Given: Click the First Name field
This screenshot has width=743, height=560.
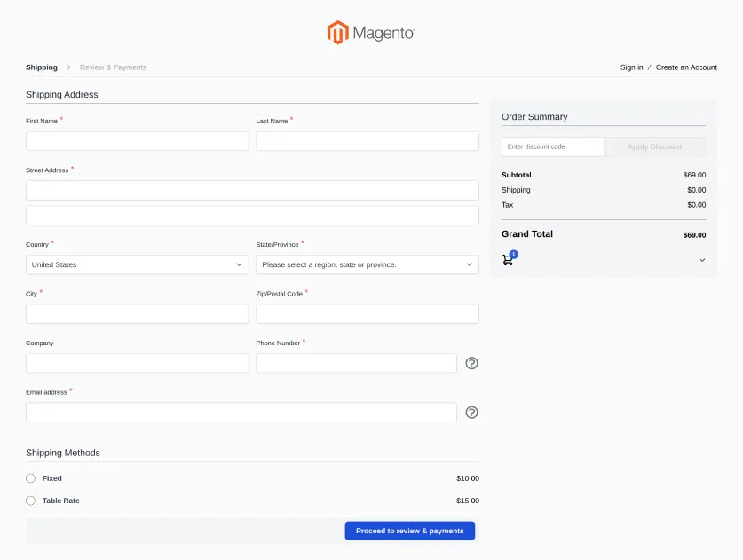Looking at the screenshot, I should (137, 140).
